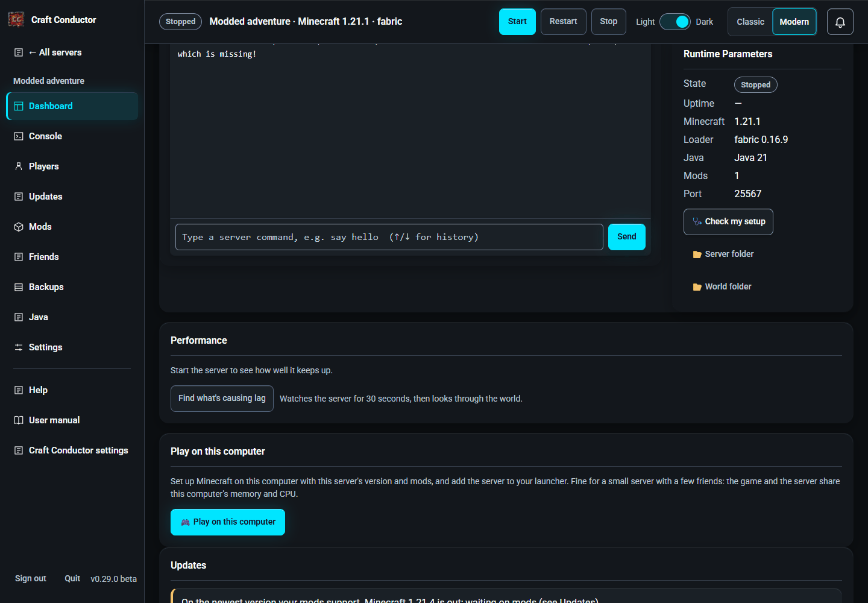Click the Updates icon in sidebar
The height and width of the screenshot is (603, 868).
click(19, 197)
